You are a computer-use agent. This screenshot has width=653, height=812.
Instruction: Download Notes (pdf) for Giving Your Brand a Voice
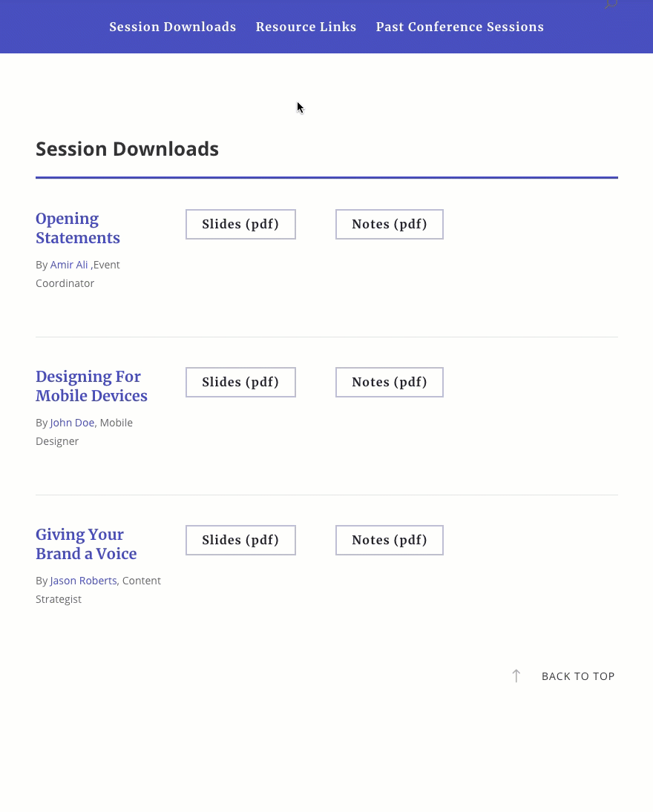point(390,540)
